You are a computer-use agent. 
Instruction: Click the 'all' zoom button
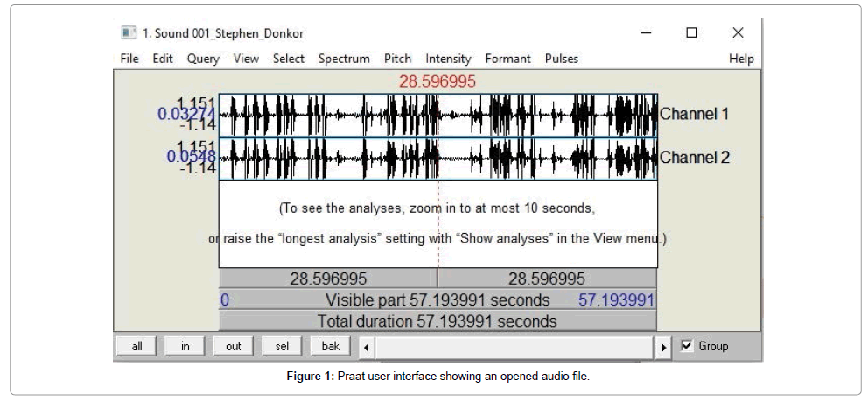coord(136,347)
